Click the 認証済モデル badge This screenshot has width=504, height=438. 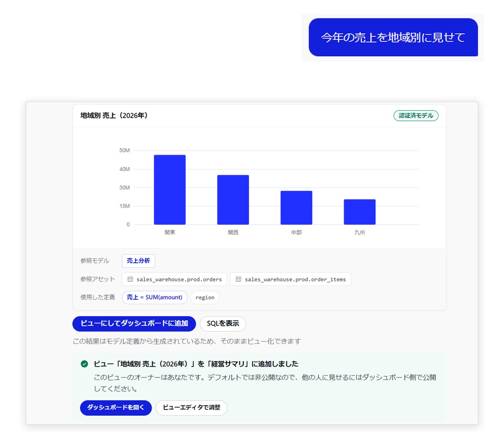416,116
